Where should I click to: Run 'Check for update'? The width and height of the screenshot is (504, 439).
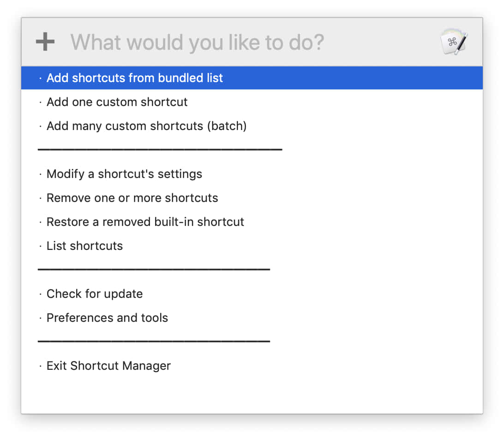(x=252, y=294)
